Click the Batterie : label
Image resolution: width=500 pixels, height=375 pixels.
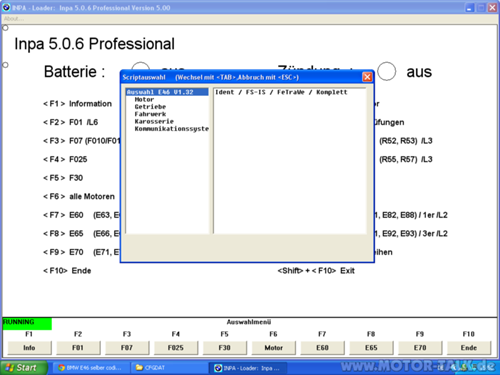[x=74, y=72]
